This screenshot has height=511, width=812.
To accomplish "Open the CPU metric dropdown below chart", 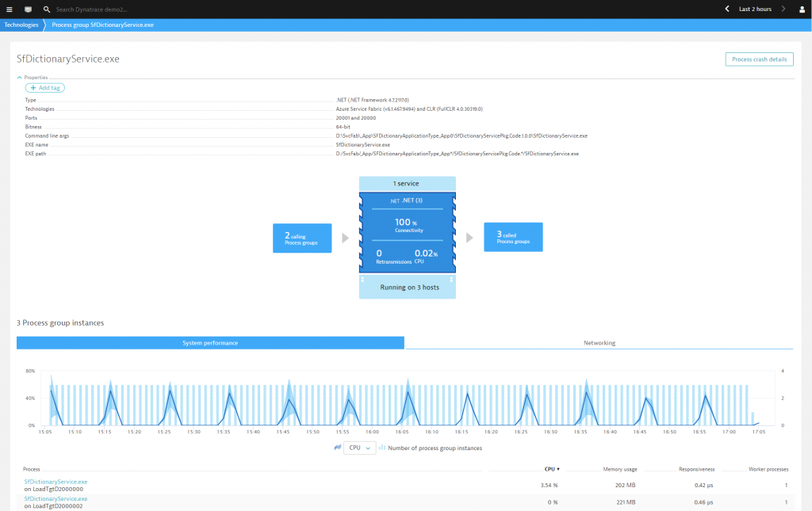I will coord(359,448).
